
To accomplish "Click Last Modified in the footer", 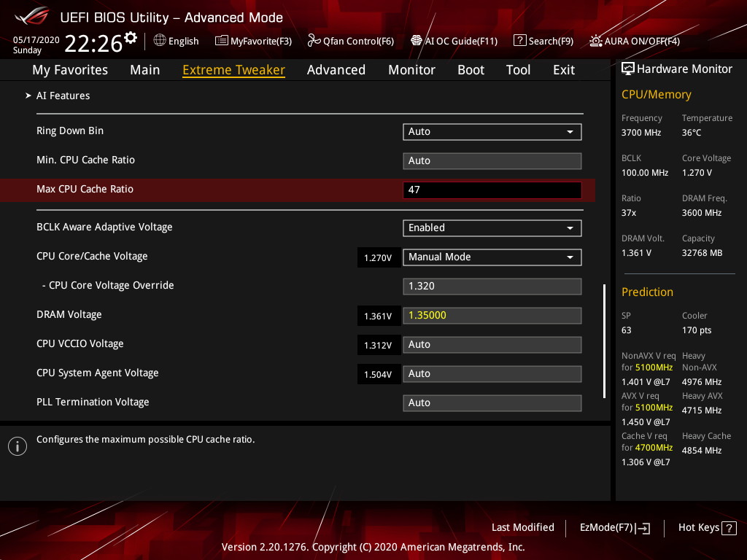I will coord(523,527).
